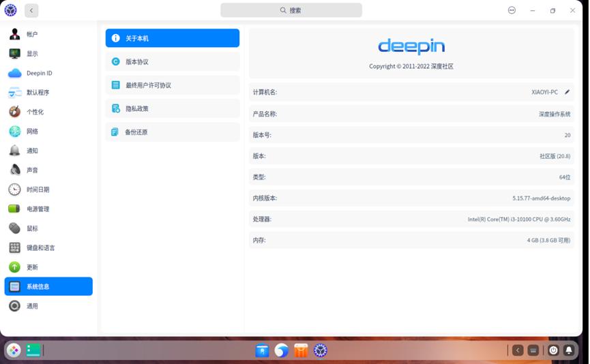
Task: Open the 显示 display settings icon
Action: click(x=15, y=54)
